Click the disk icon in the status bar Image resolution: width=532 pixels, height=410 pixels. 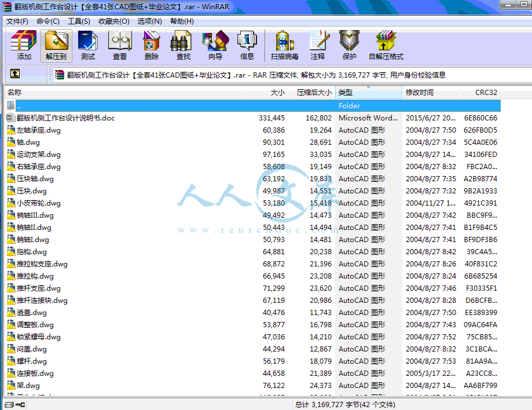9,405
